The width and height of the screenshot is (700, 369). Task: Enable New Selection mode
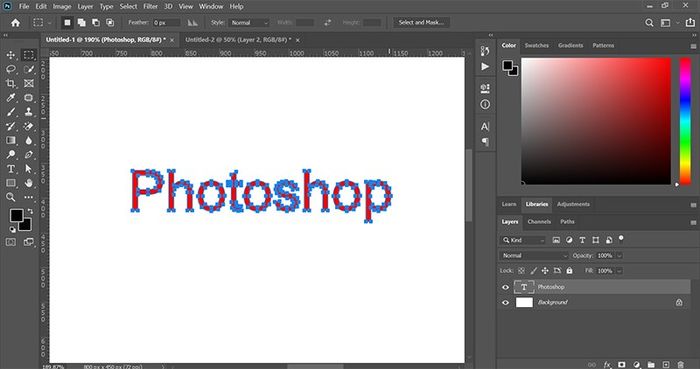tap(67, 22)
